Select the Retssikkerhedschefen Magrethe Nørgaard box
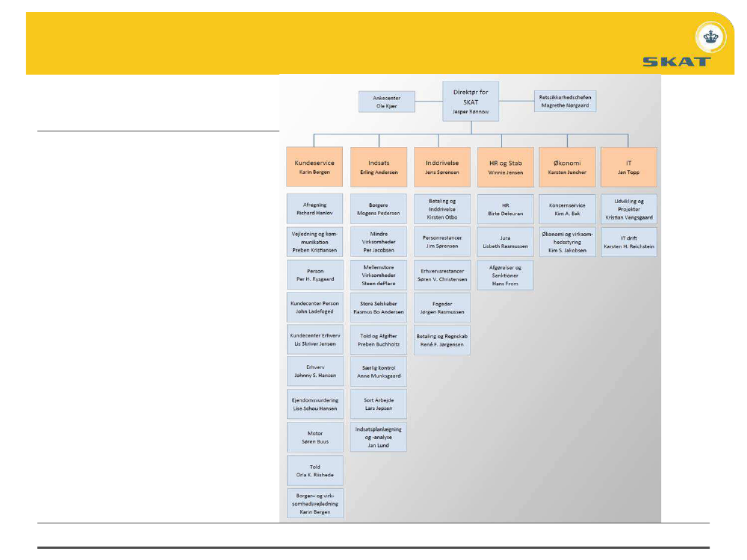Viewport: 747px width, 560px height. pyautogui.click(x=565, y=102)
